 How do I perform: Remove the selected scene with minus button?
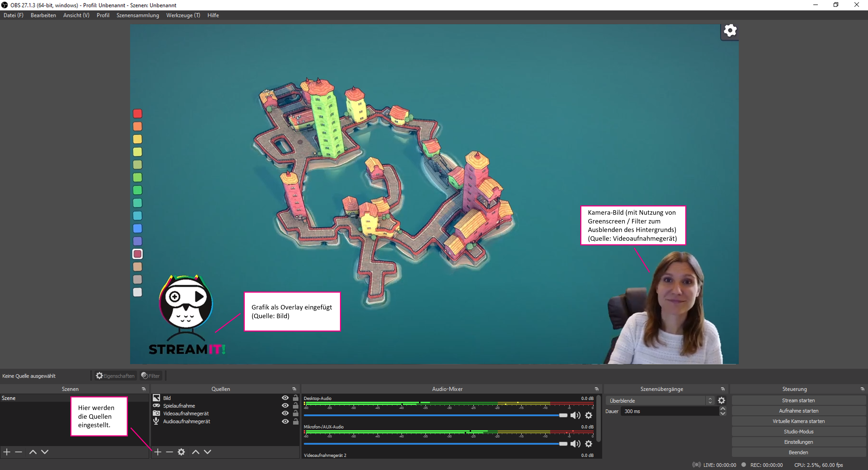[x=19, y=452]
